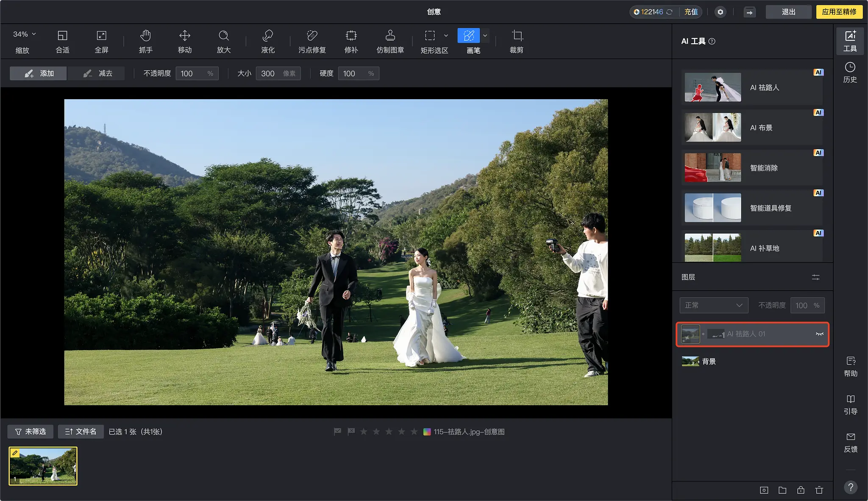Image resolution: width=868 pixels, height=501 pixels.
Task: Open the 反馈 feedback sidebar item
Action: [850, 443]
